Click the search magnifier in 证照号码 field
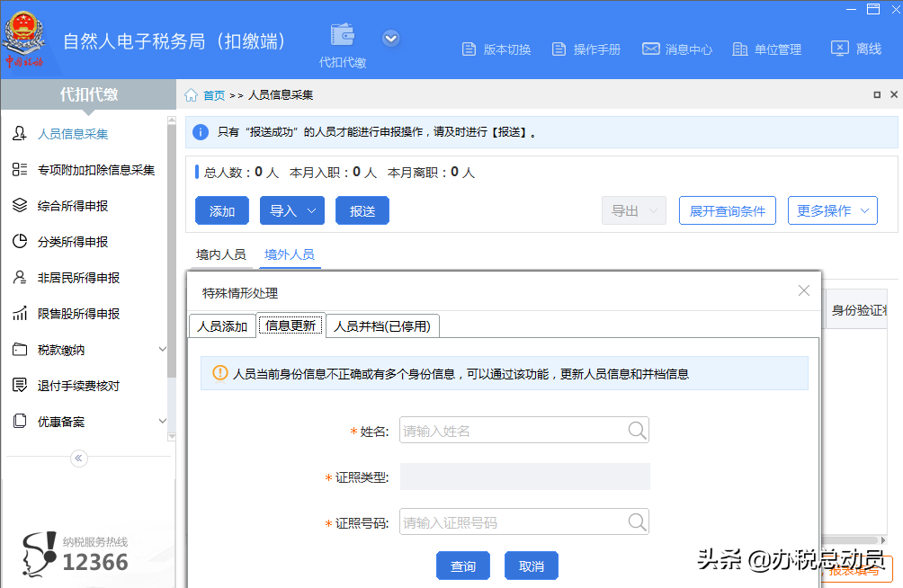 tap(637, 521)
